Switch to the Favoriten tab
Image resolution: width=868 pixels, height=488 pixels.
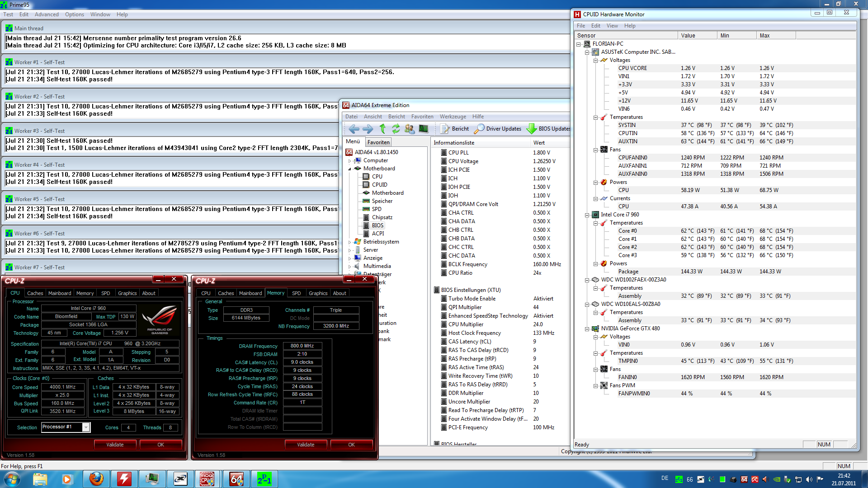pos(378,142)
